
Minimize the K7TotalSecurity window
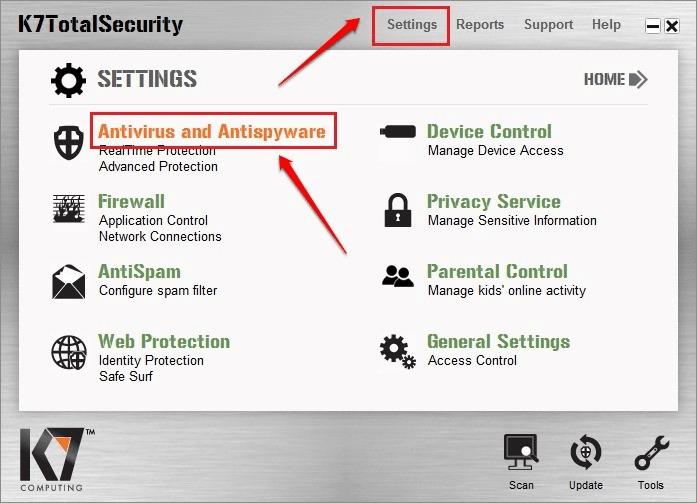coord(653,26)
